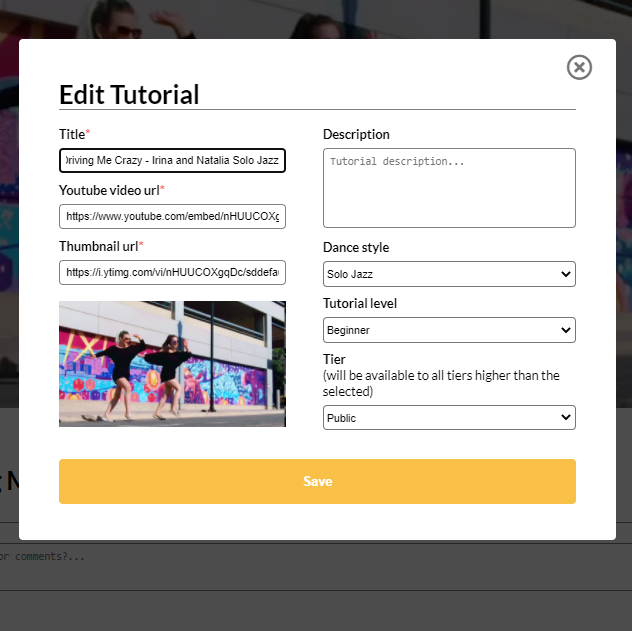This screenshot has width=632, height=631.
Task: Save the tutorial with the Save button
Action: pyautogui.click(x=317, y=481)
